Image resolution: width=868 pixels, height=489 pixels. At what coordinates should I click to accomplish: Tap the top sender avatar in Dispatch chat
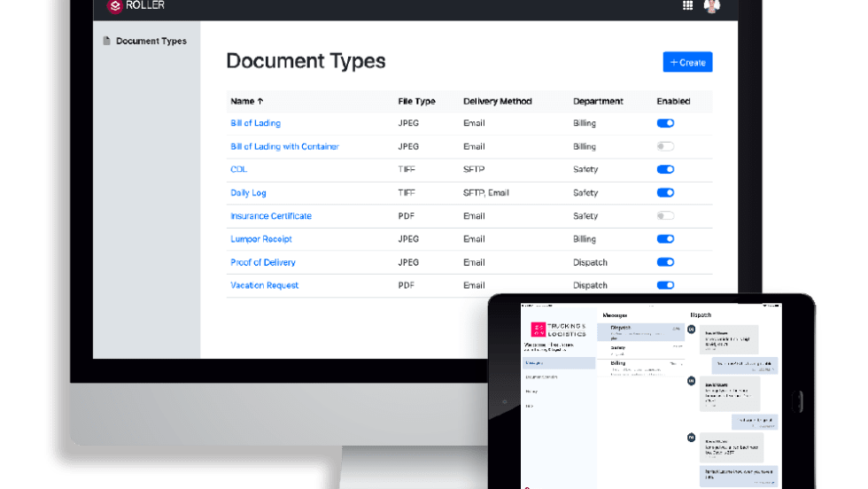691,330
